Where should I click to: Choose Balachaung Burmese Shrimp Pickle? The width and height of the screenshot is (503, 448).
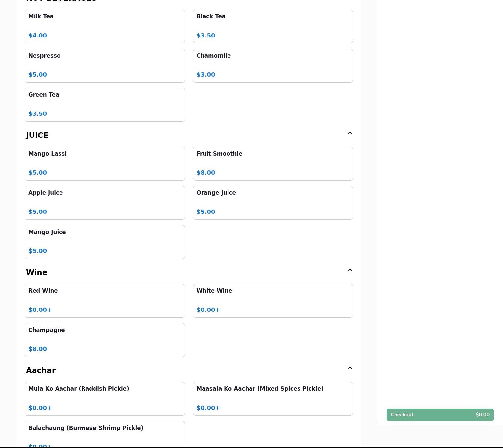[105, 434]
